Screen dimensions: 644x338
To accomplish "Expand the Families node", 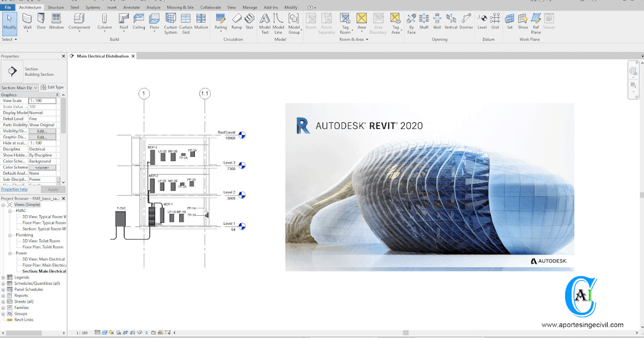I will click(x=3, y=307).
